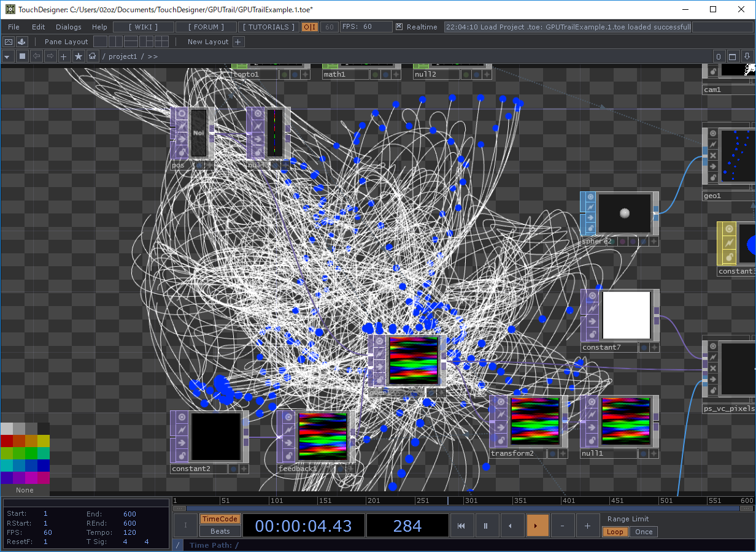Step back one frame in timeline
This screenshot has width=756, height=552.
[x=511, y=526]
